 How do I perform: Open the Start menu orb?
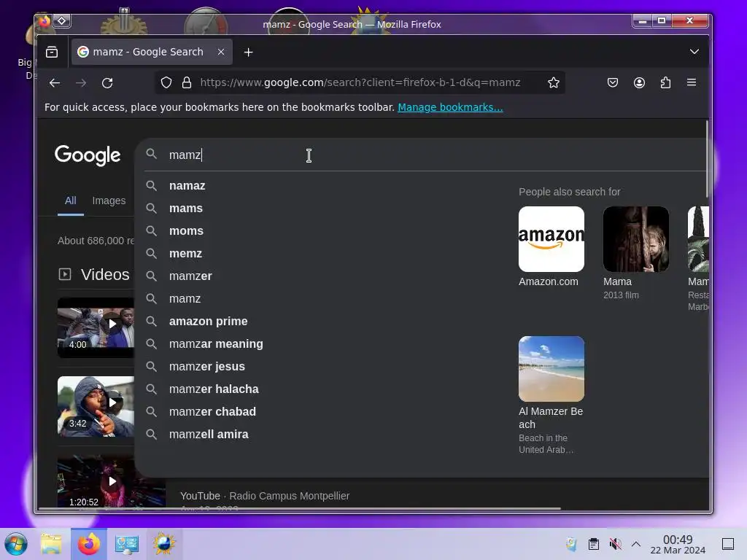16,544
